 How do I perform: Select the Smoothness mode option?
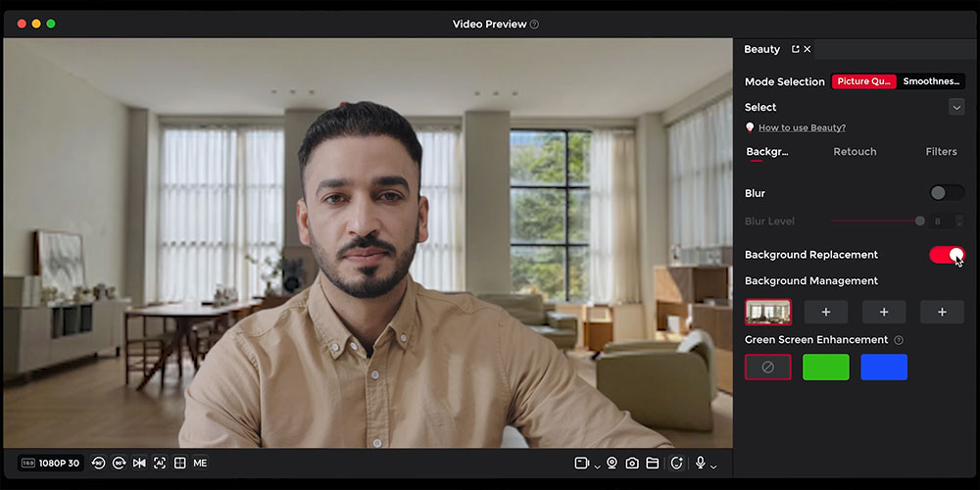[x=931, y=81]
